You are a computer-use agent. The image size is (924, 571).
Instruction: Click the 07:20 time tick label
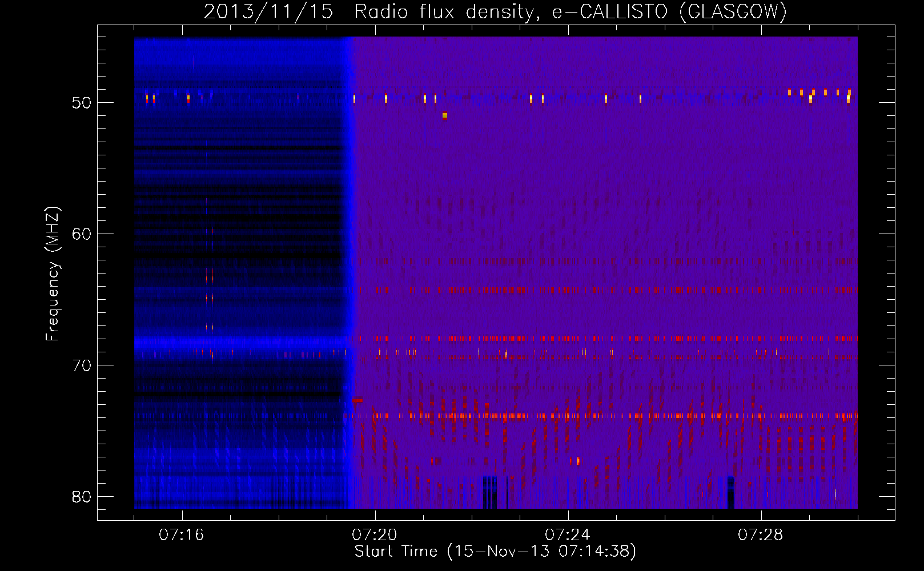tap(375, 535)
